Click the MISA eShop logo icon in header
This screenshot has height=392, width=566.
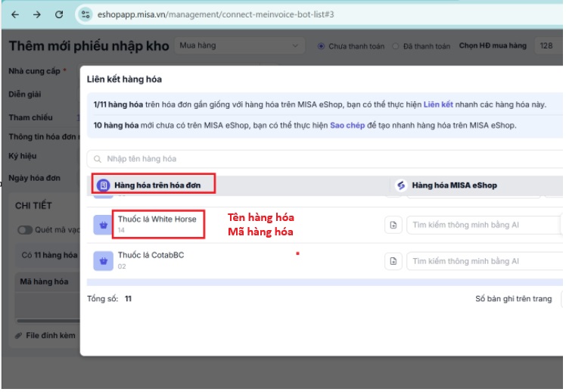click(401, 185)
